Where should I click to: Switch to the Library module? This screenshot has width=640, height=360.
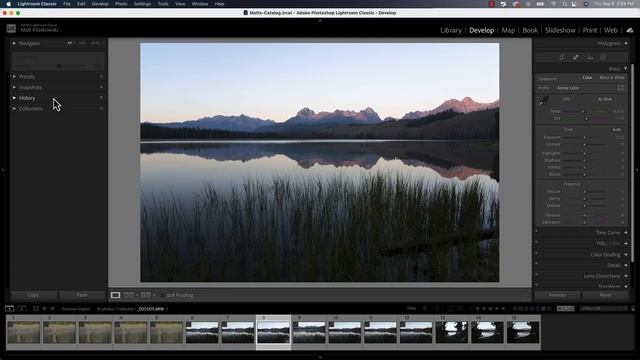451,30
